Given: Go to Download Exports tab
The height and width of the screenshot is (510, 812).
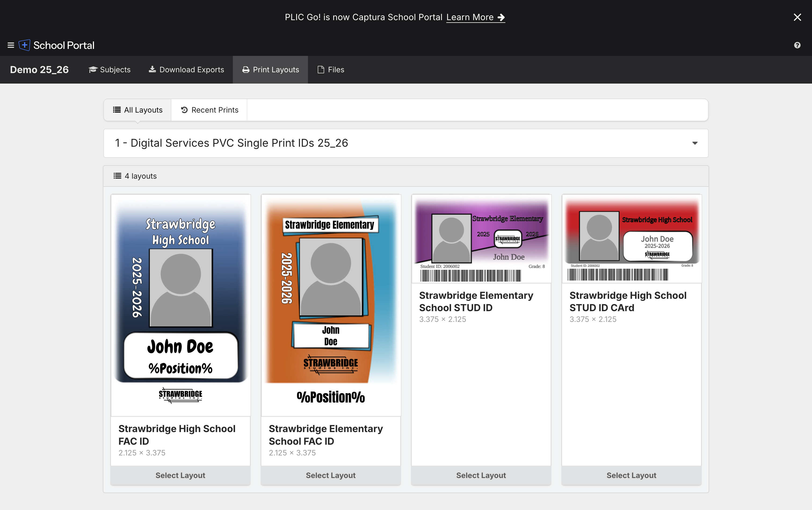Looking at the screenshot, I should click(x=186, y=70).
